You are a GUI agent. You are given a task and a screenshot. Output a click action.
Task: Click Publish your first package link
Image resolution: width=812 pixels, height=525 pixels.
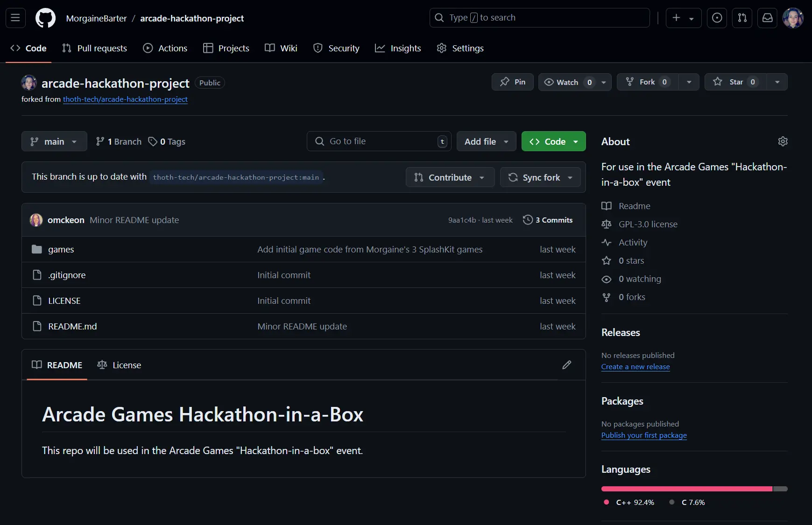(644, 435)
